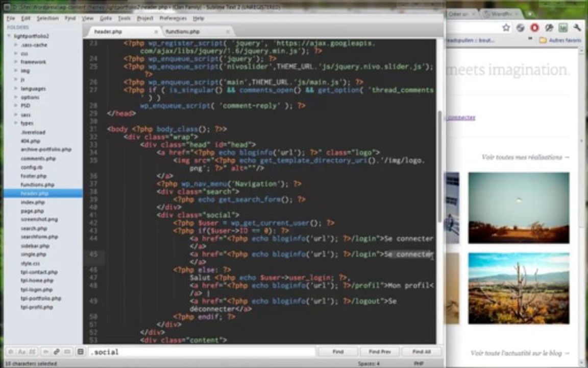The image size is (588, 368).
Task: Open a new tab in Chrome
Action: click(529, 14)
